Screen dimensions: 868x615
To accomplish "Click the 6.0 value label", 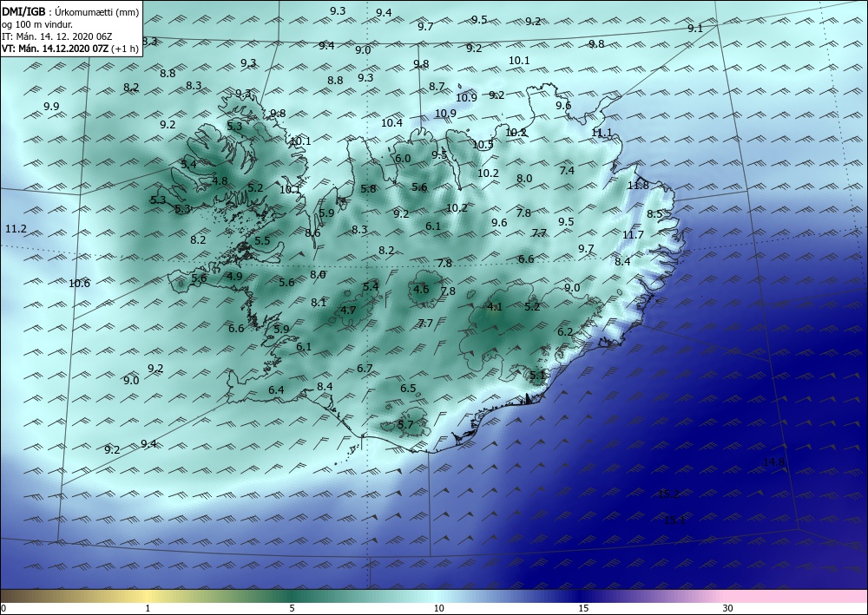I will click(403, 158).
